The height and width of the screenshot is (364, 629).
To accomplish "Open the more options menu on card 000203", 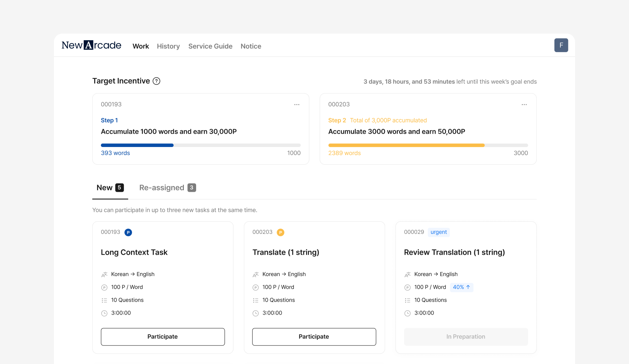I will click(x=524, y=105).
